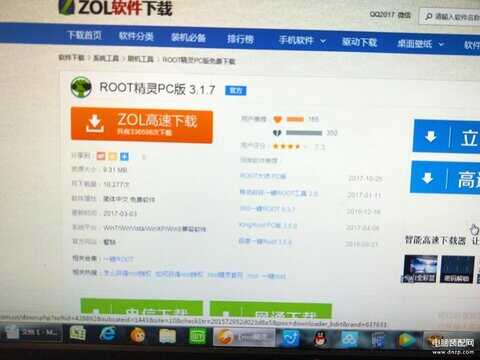Click the broken heart dislike icon
480x360 pixels.
[277, 133]
